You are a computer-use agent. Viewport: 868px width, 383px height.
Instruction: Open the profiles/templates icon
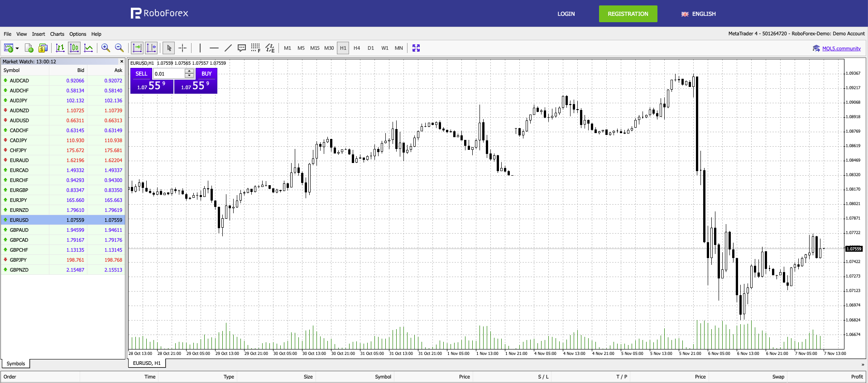point(29,48)
